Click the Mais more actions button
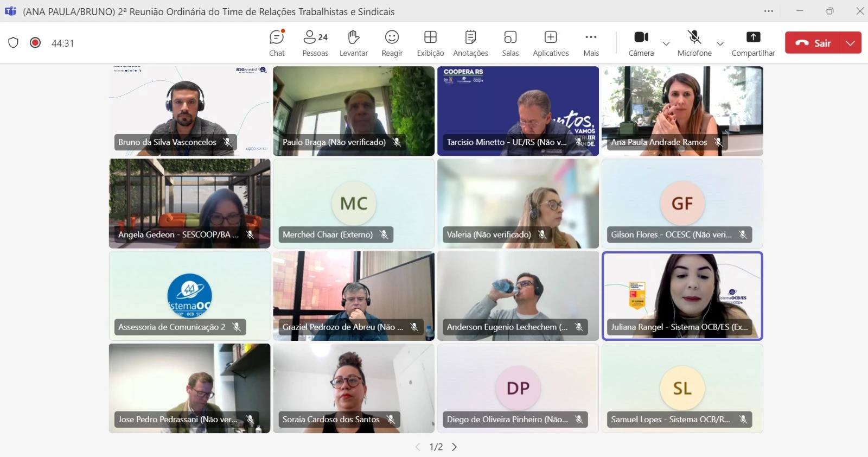The width and height of the screenshot is (868, 457). coord(591,43)
